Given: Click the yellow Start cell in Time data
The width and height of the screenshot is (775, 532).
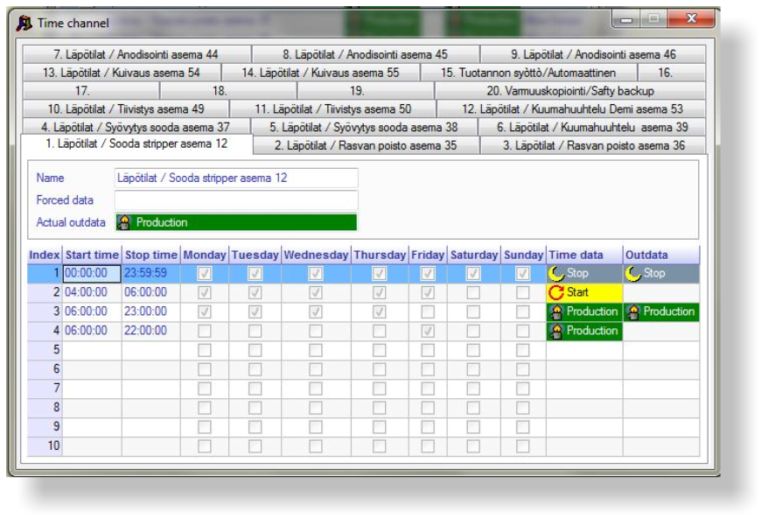Looking at the screenshot, I should point(584,293).
